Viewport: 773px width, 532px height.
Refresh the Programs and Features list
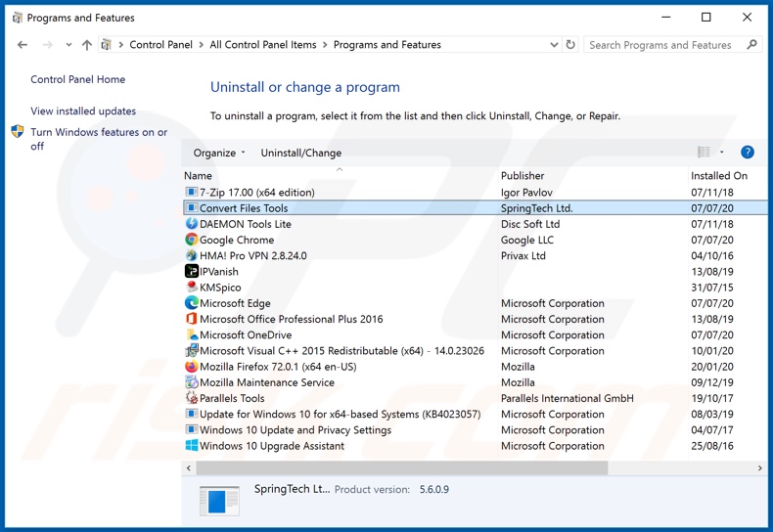point(570,45)
